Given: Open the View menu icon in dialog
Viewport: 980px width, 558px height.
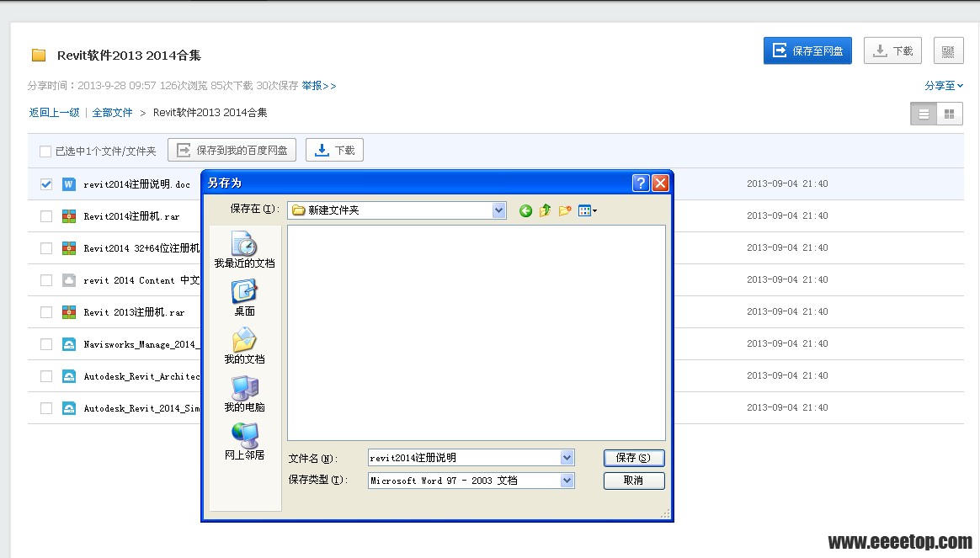Looking at the screenshot, I should [587, 210].
